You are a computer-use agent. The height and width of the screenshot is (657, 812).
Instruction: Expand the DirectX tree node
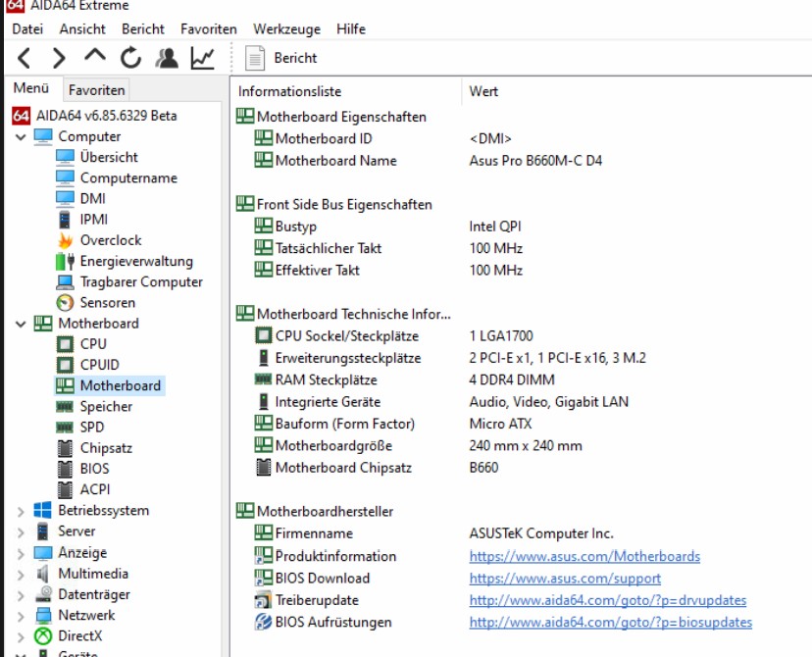[x=21, y=636]
